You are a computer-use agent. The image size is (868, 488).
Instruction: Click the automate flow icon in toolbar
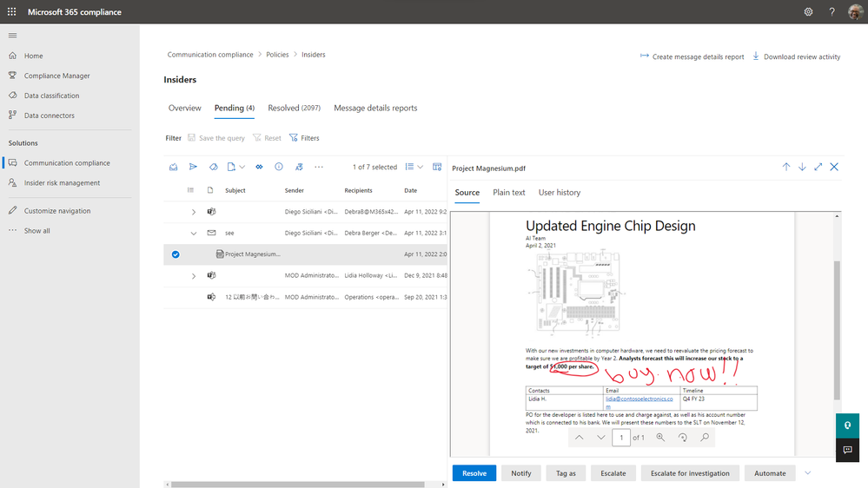coord(259,167)
